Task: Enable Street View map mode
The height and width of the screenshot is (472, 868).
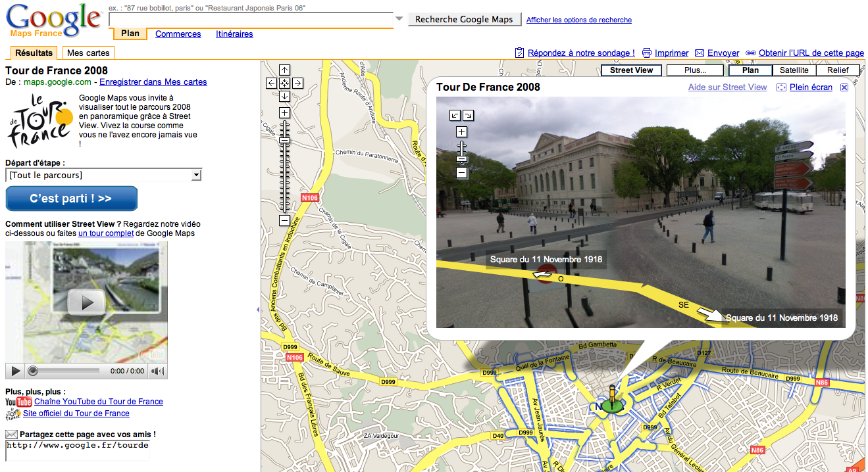Action: coord(631,70)
